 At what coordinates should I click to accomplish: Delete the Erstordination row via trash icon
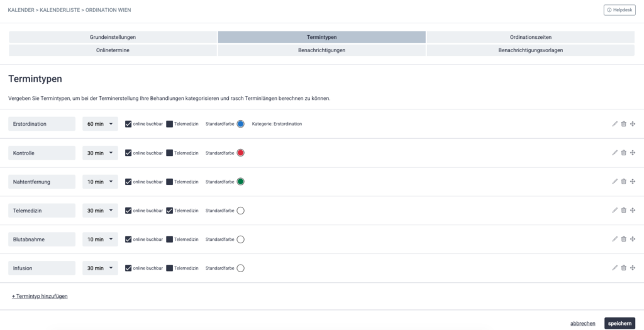(623, 124)
